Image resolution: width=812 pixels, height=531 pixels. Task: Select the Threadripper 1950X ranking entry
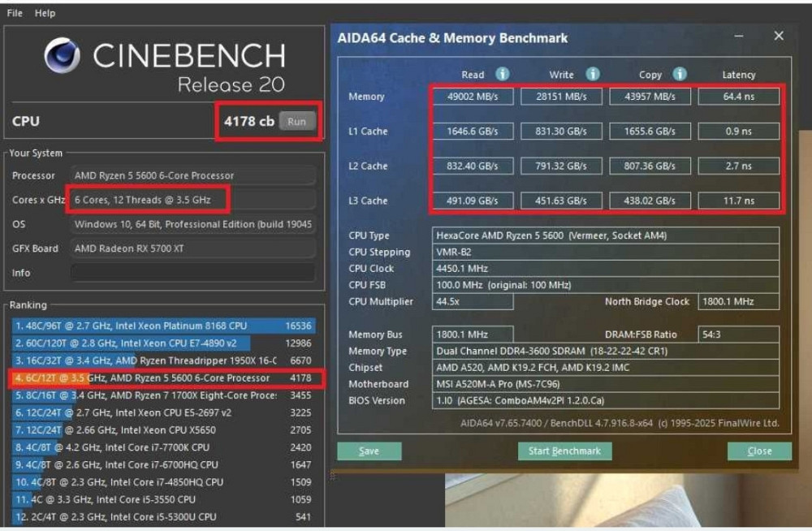(x=162, y=360)
